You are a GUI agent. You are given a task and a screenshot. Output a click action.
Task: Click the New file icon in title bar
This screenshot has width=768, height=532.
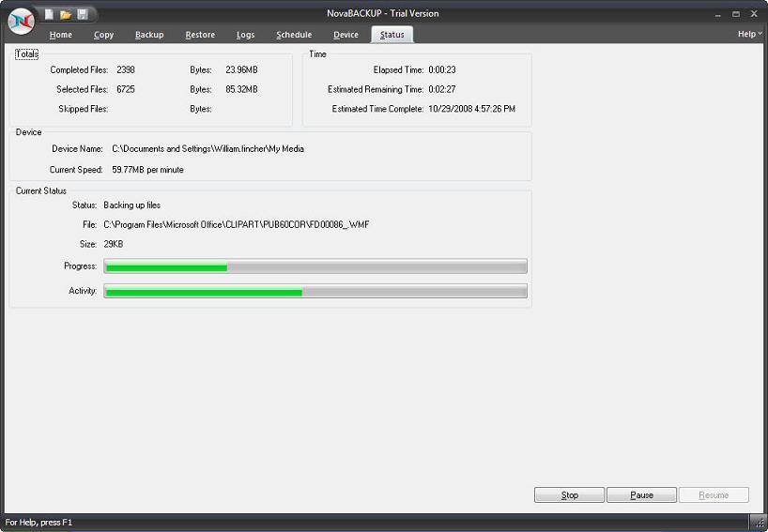tap(49, 14)
